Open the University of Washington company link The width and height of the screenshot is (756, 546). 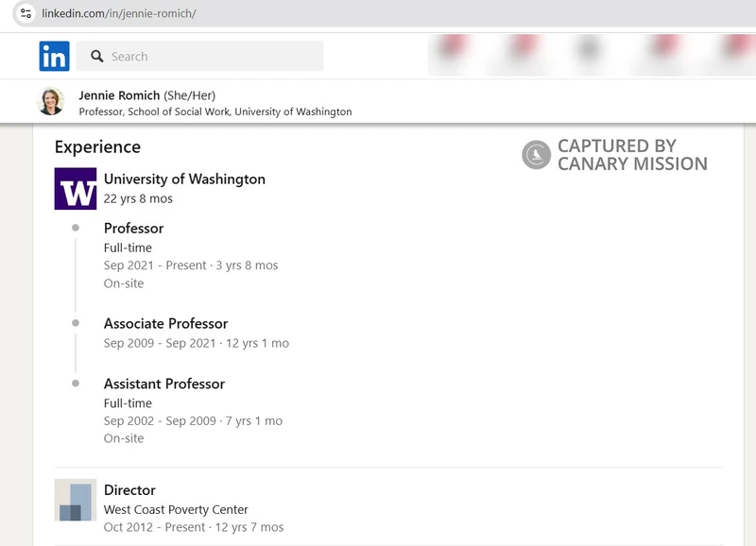(x=184, y=179)
